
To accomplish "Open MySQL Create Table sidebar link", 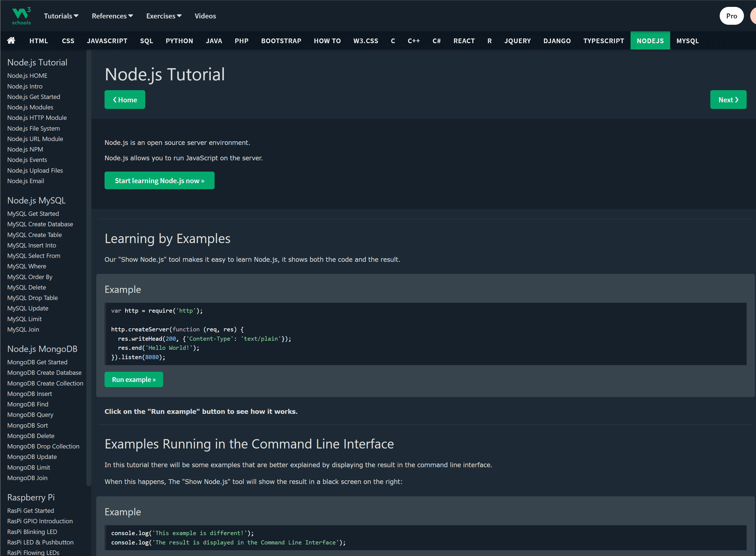I will [34, 235].
